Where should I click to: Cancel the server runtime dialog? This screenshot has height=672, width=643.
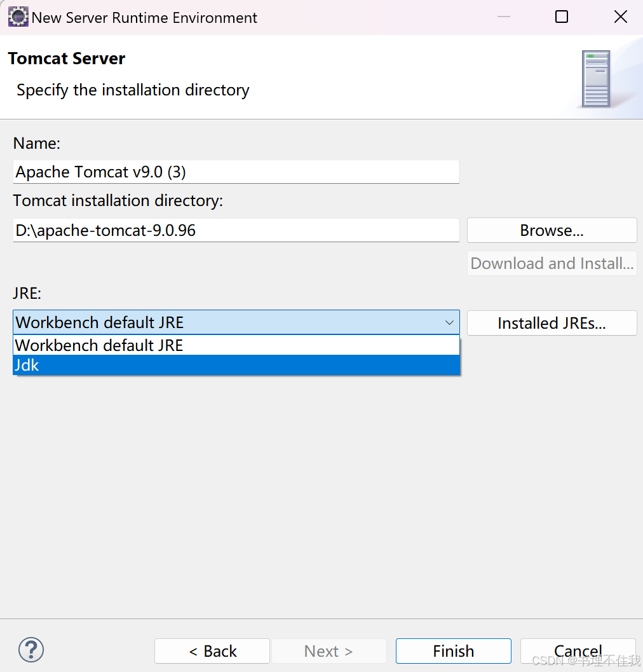point(578,651)
